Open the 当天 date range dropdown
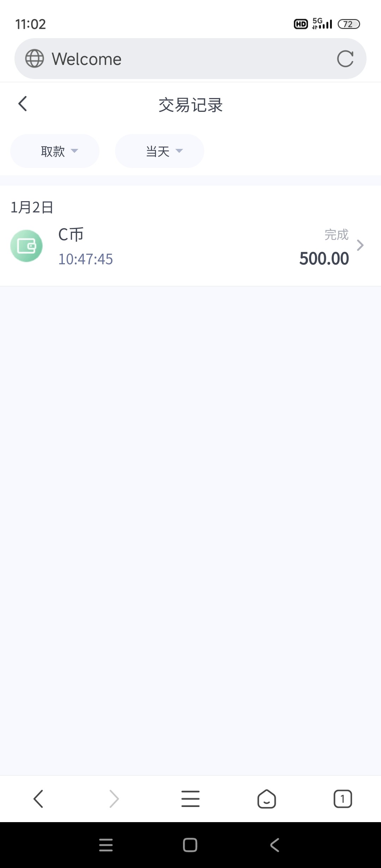Screen dimensions: 381x868 (159, 151)
